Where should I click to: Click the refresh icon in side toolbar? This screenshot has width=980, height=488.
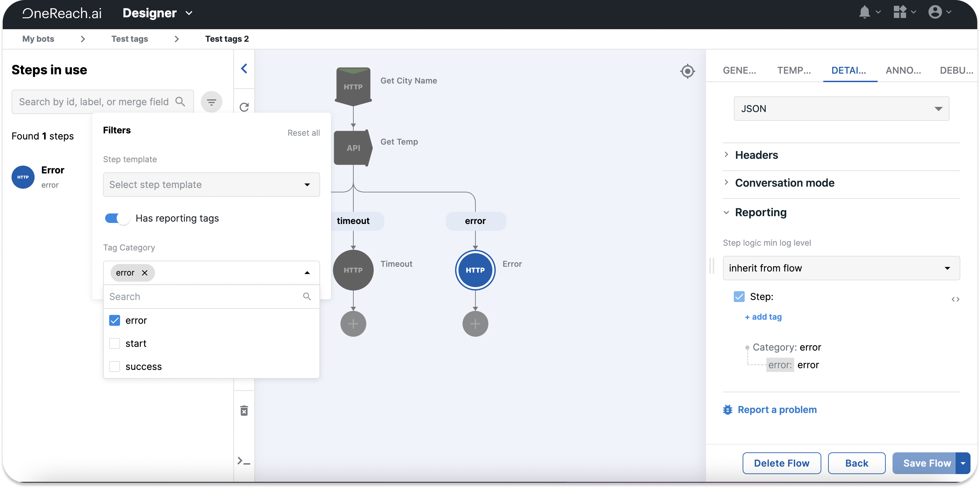click(x=244, y=107)
